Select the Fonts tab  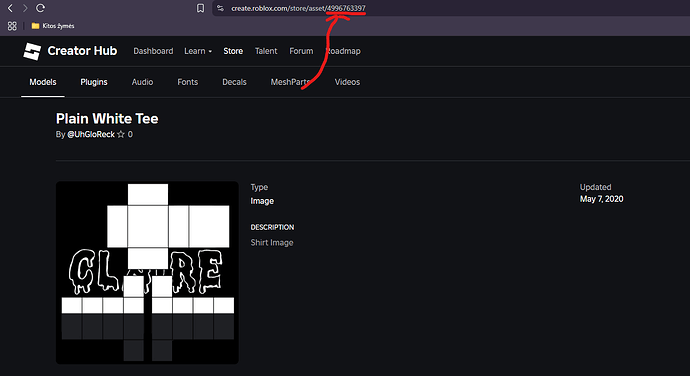click(187, 82)
